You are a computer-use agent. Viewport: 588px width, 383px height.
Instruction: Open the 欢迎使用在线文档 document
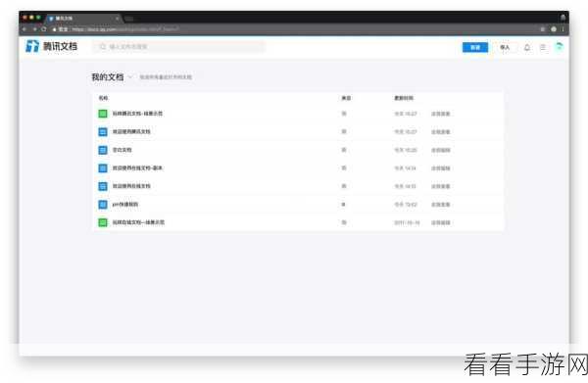[131, 186]
